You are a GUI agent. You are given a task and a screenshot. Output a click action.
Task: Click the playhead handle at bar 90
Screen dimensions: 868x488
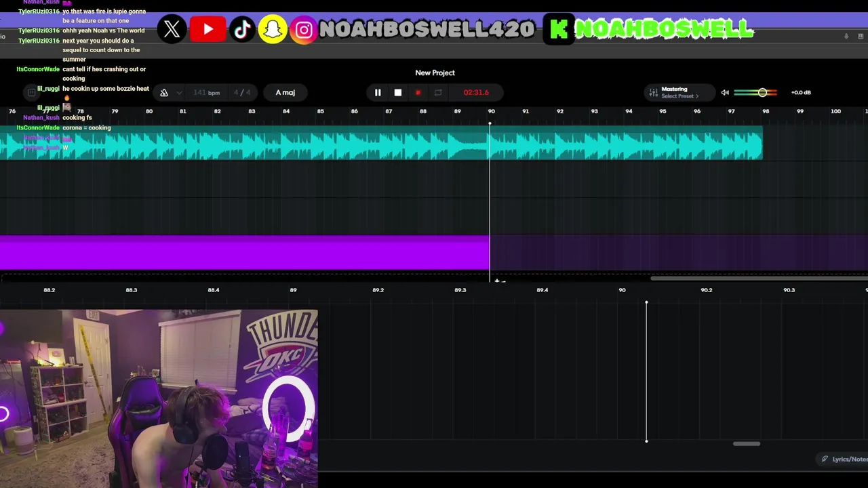tap(490, 124)
